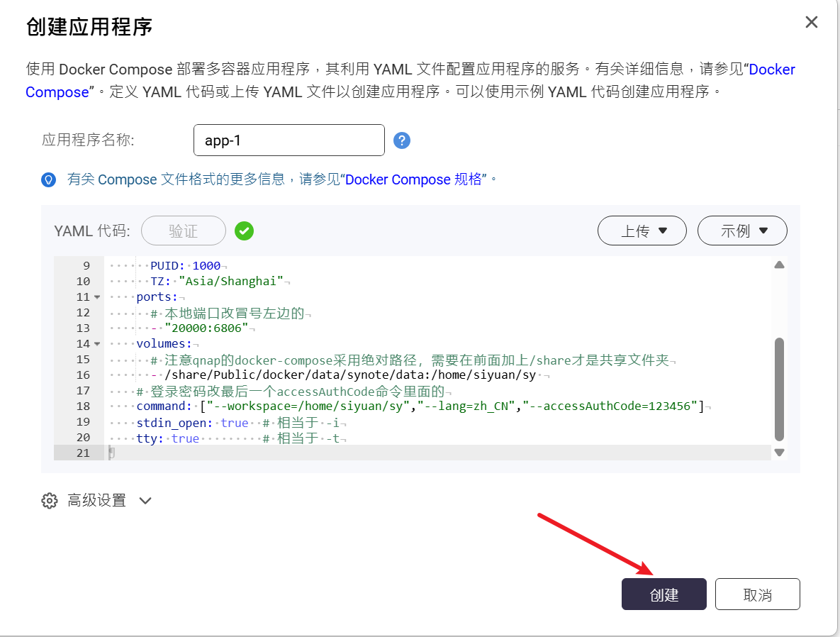Follow the Docker Compose documentation link

click(772, 70)
